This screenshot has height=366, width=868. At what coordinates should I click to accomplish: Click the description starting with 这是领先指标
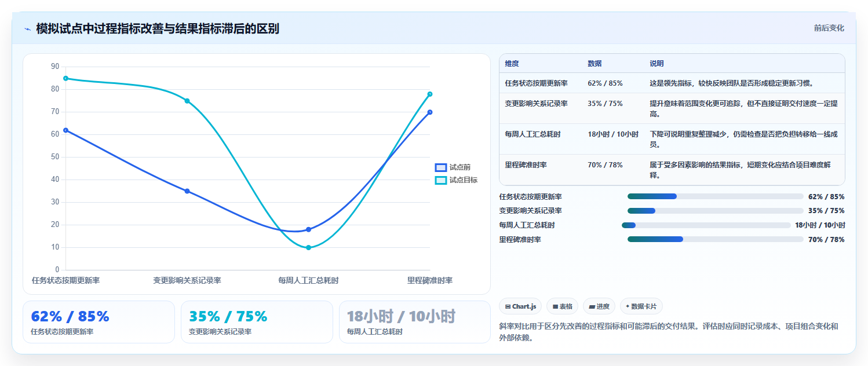(x=732, y=83)
